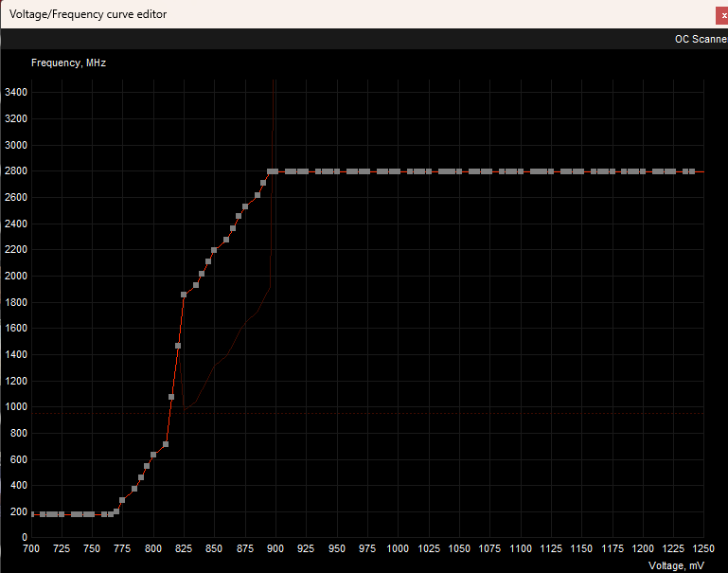
Task: Click the curve point near 2370 MHz
Action: [x=233, y=228]
